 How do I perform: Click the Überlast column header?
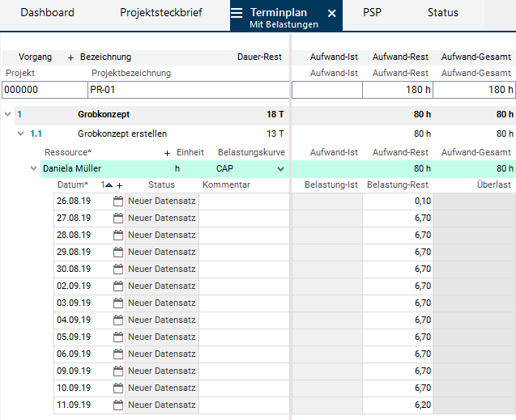coord(494,185)
